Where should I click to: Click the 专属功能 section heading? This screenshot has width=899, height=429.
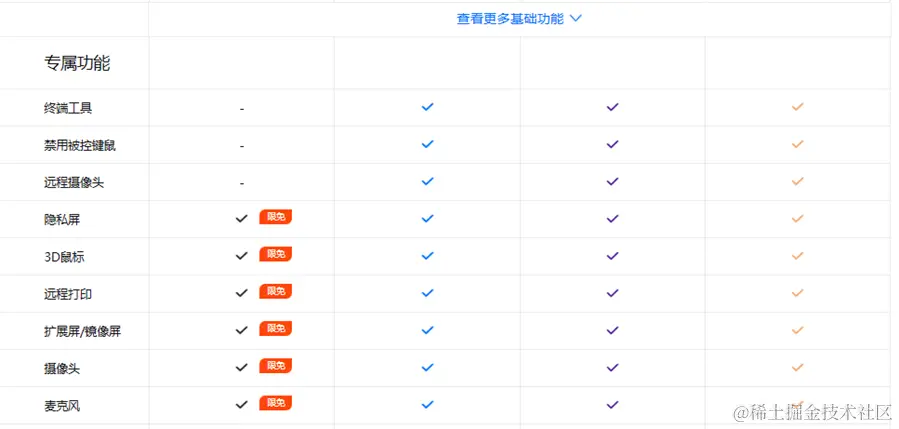tap(77, 63)
